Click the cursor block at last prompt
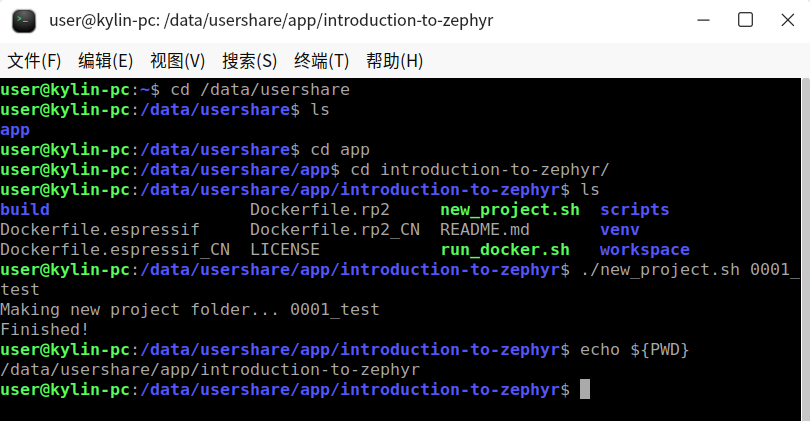810x421 pixels. (584, 389)
